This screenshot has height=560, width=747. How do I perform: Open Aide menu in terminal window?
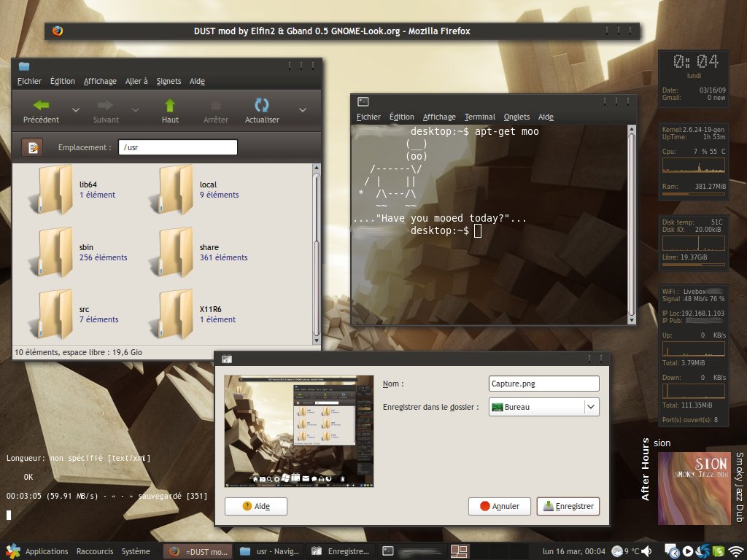546,117
